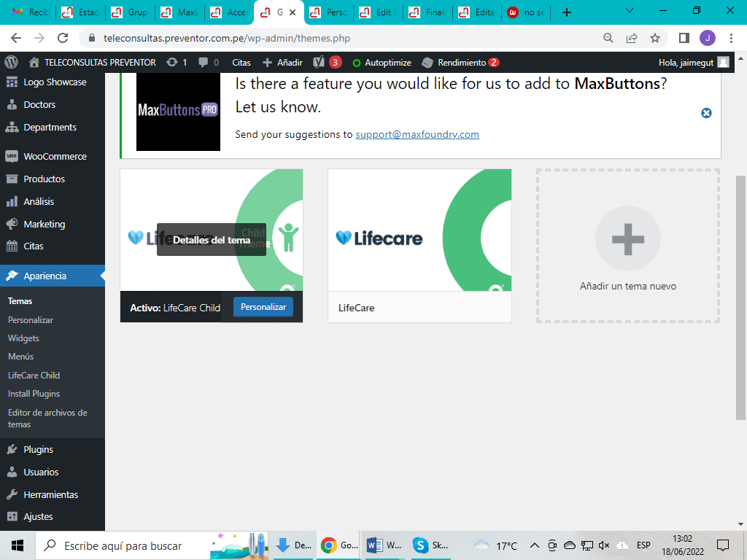Select Apariencia menu in sidebar
This screenshot has width=747, height=560.
click(x=53, y=276)
